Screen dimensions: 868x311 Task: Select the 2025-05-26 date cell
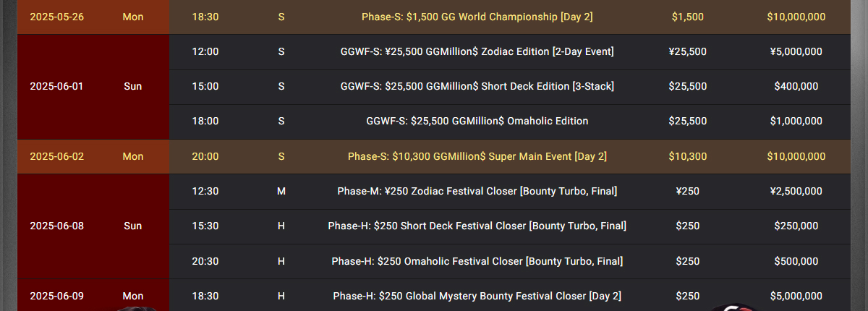[56, 17]
